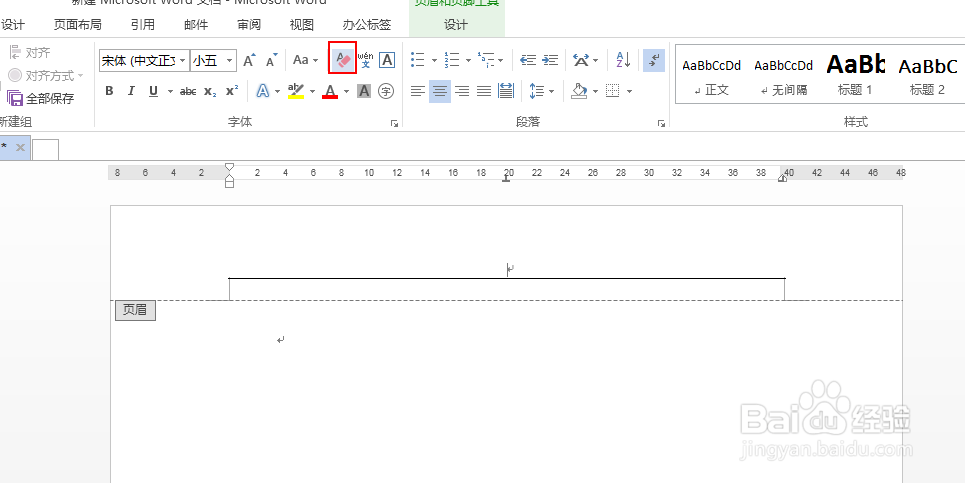Viewport: 965px width, 483px height.
Task: Apply Character Shading icon
Action: pyautogui.click(x=364, y=91)
